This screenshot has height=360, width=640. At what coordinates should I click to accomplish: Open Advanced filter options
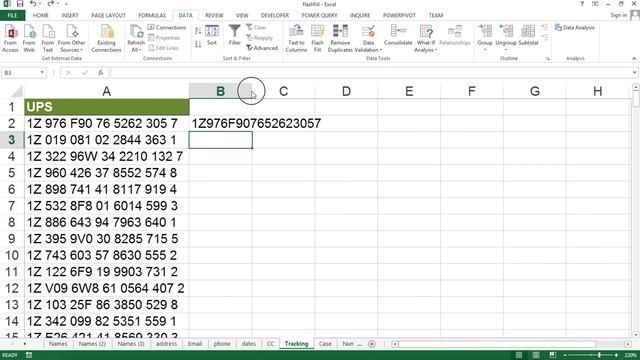pos(262,48)
